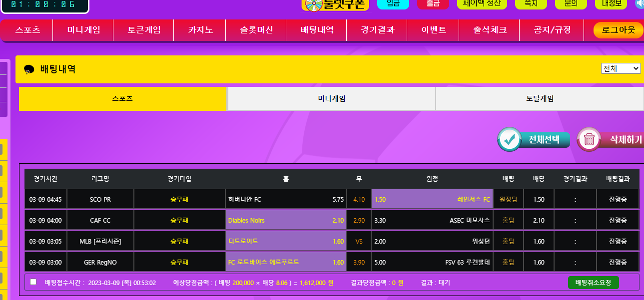Click the 로그아웃 button
Screen dimensions: 644x300
[x=618, y=30]
